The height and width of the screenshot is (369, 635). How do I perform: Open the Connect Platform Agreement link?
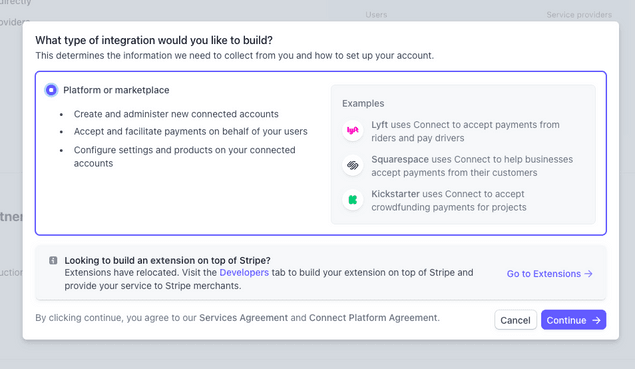(373, 318)
